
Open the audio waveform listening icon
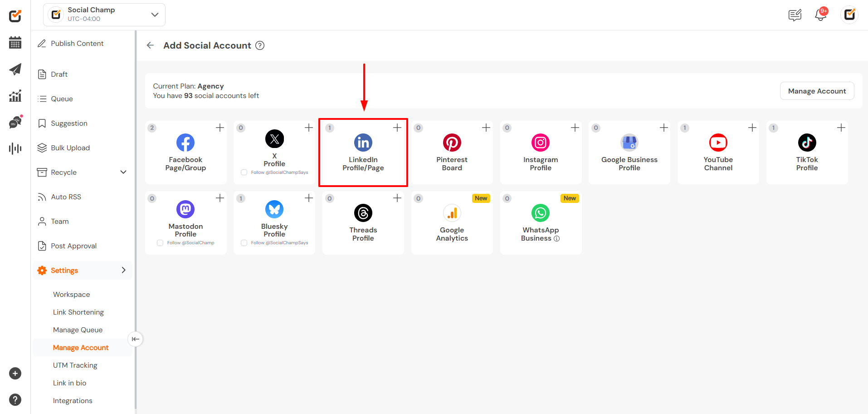click(15, 148)
